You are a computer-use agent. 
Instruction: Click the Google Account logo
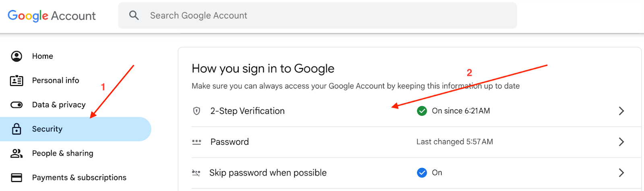pyautogui.click(x=52, y=16)
